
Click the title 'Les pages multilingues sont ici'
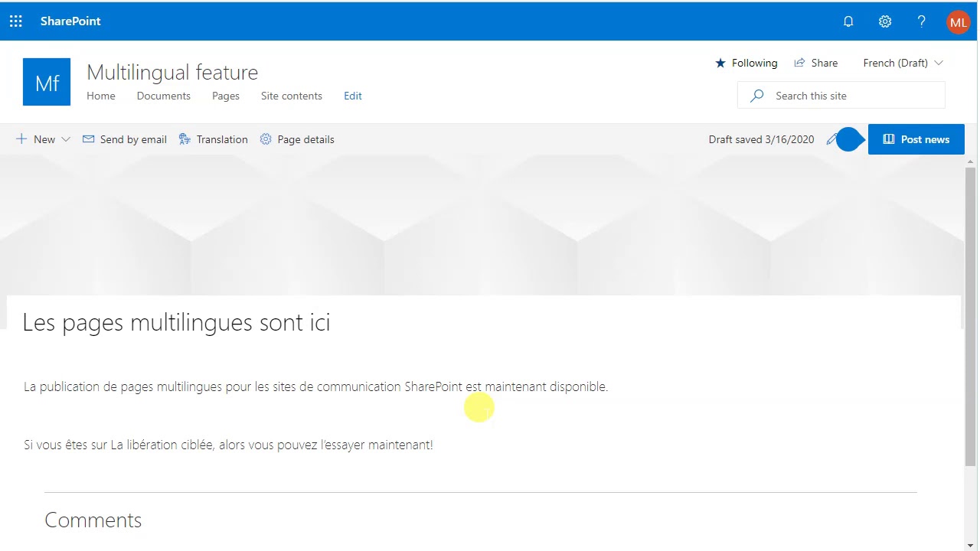point(176,322)
